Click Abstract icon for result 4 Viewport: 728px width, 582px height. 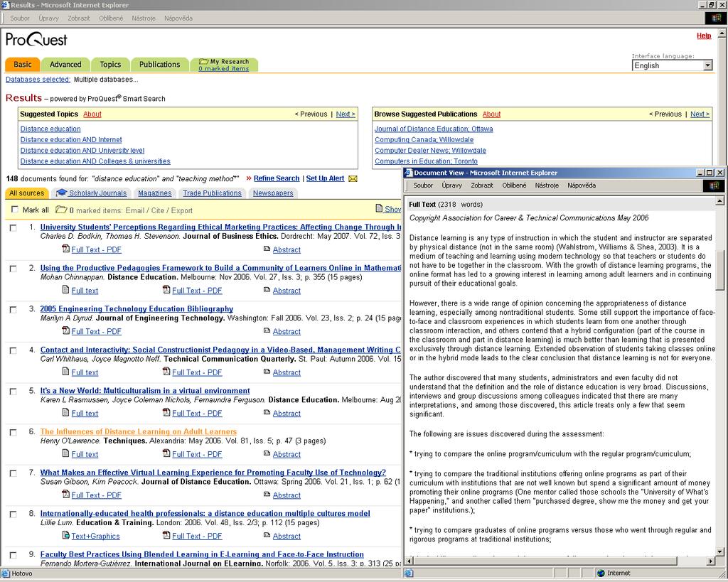(267, 371)
